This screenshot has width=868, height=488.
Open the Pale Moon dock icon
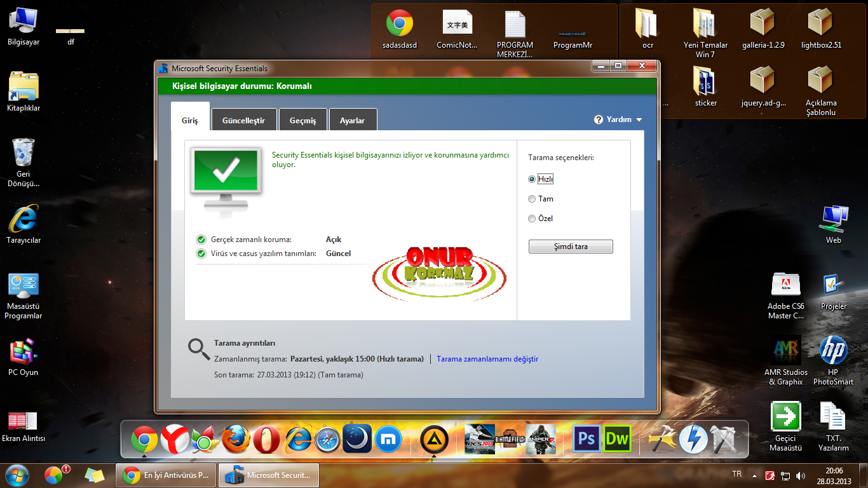(x=357, y=439)
